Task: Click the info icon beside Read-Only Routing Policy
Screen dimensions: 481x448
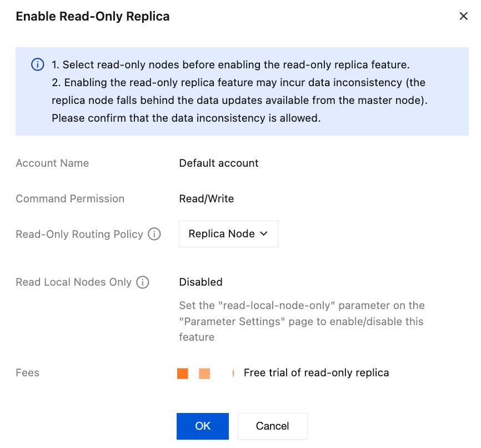Action: click(154, 234)
